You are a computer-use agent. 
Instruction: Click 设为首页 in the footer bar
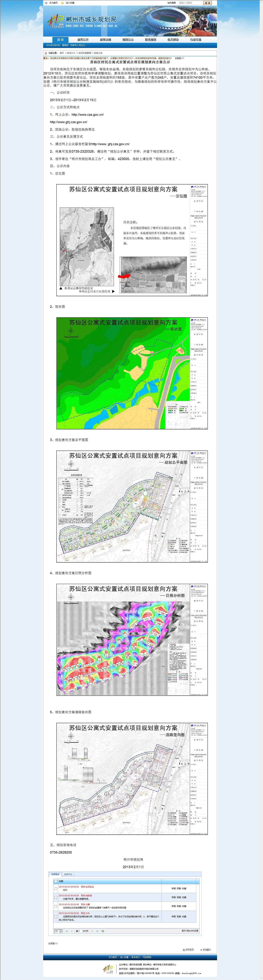[x=113, y=957]
